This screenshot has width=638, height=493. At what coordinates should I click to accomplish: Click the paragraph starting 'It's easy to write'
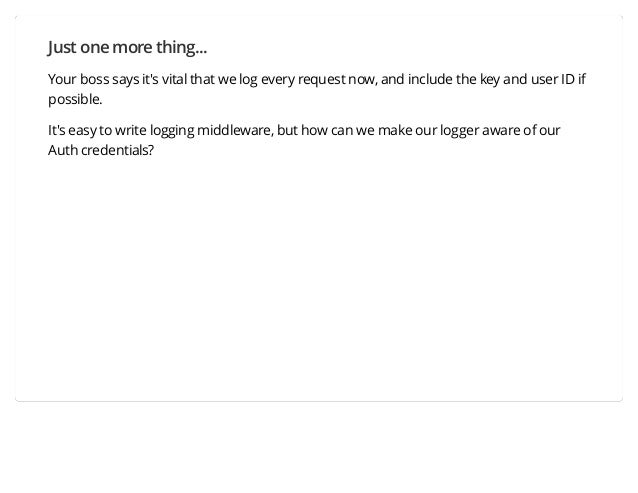coord(304,140)
